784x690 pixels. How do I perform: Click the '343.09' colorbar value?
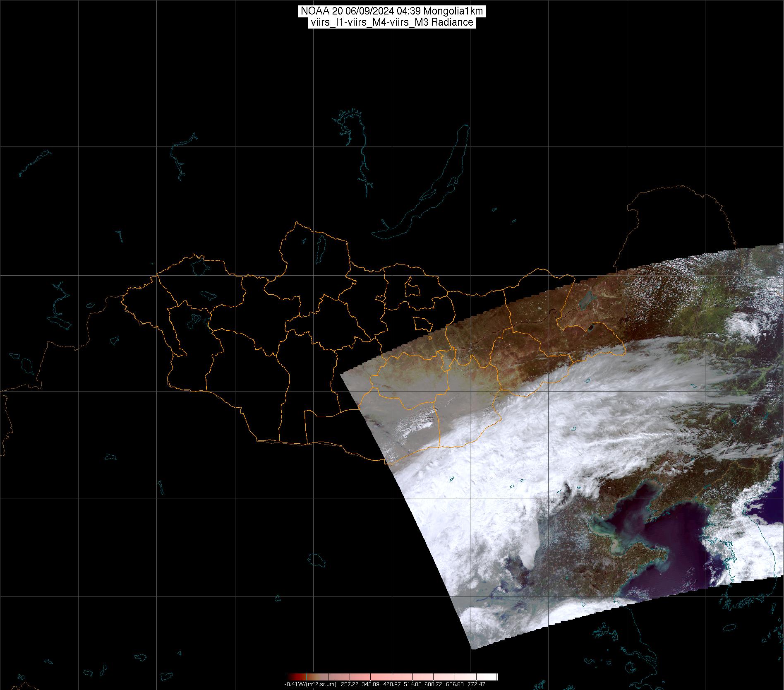370,684
